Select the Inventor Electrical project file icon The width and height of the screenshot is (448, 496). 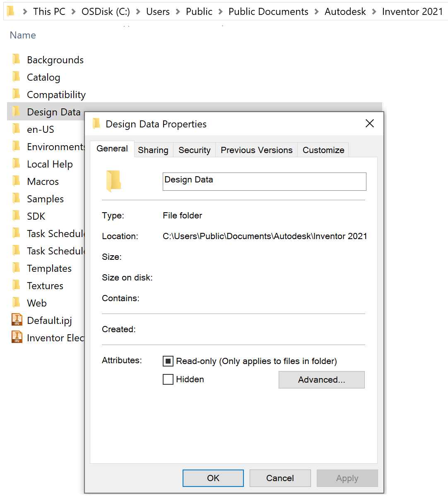pyautogui.click(x=16, y=338)
